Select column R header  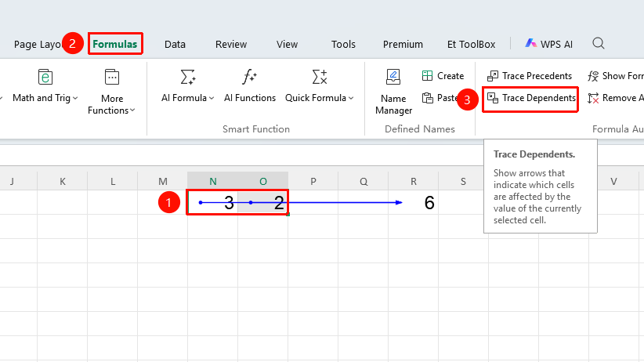pyautogui.click(x=413, y=182)
